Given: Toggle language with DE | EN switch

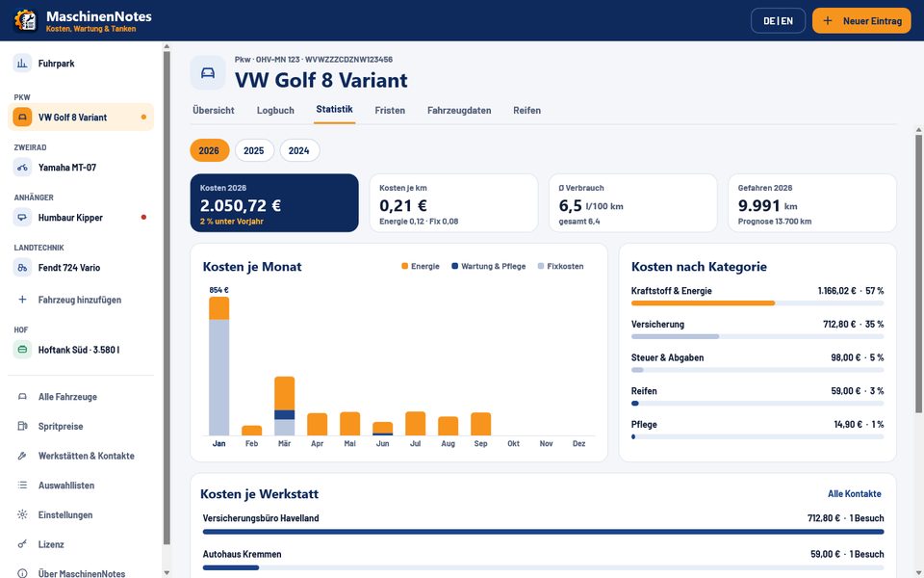Looking at the screenshot, I should coord(778,20).
